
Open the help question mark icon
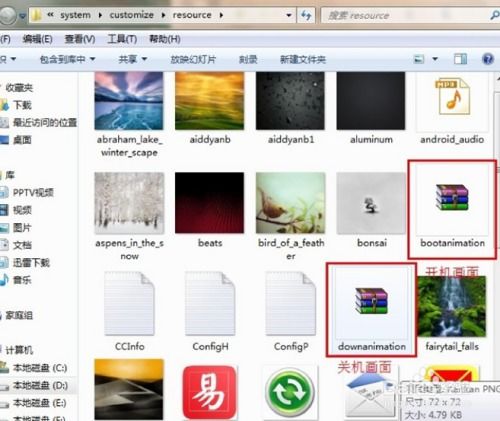pos(488,59)
